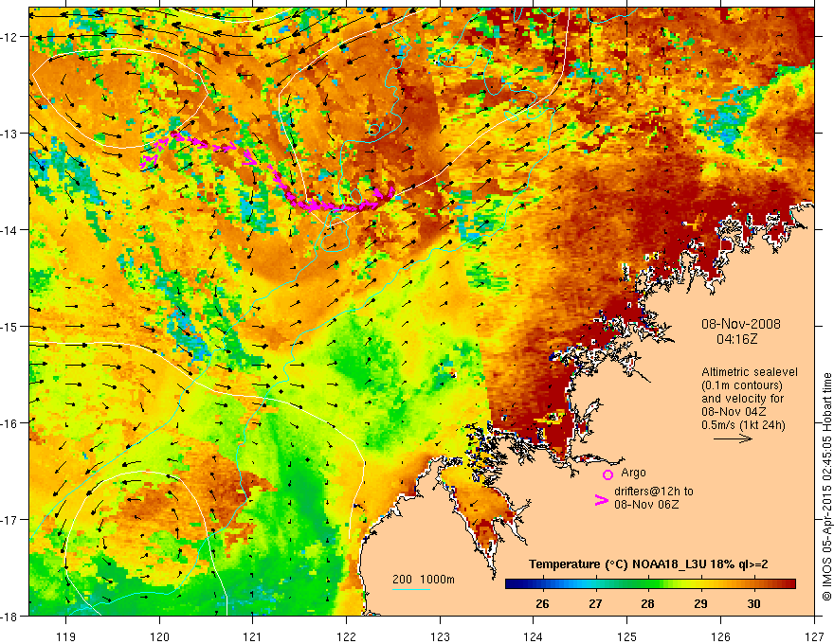Click the '(0.1m contours)' text
The image size is (834, 644).
(x=742, y=385)
